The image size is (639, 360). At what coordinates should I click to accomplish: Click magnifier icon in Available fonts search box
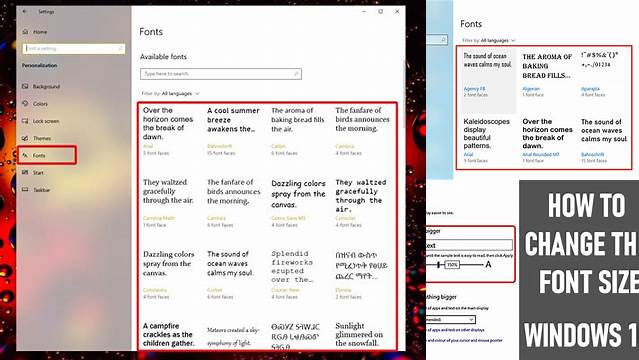(296, 74)
